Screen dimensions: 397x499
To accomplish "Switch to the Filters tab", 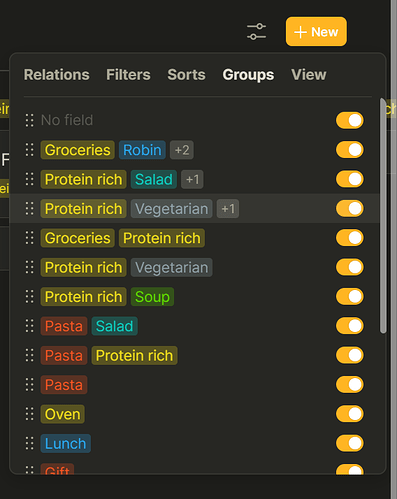I will tap(128, 75).
